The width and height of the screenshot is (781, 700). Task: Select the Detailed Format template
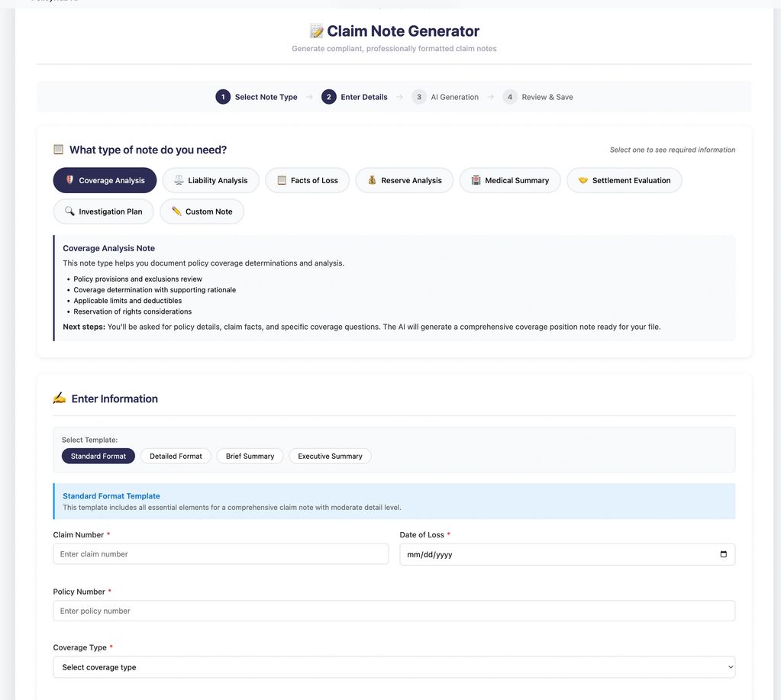176,456
